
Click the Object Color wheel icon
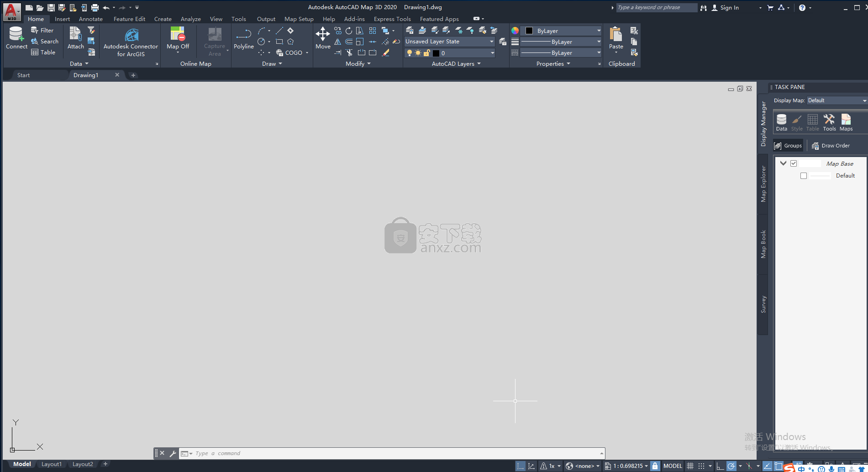click(x=515, y=31)
